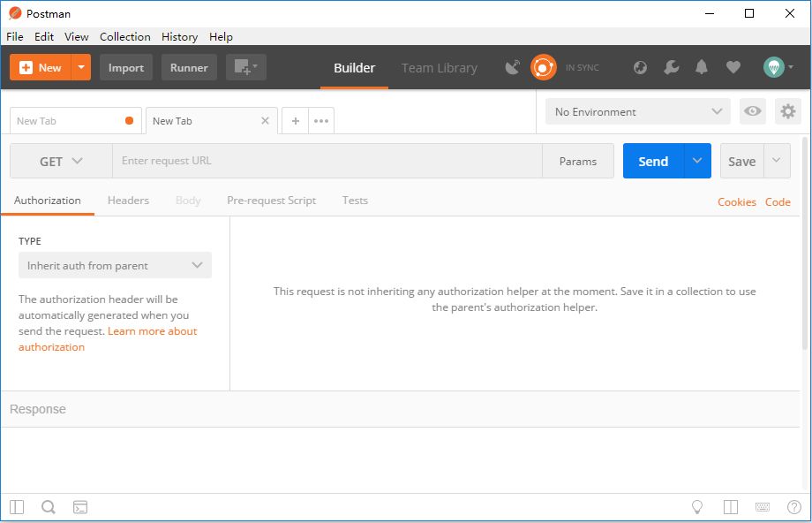Viewport: 812px width, 523px height.
Task: Open the Edit menu
Action: (x=44, y=37)
